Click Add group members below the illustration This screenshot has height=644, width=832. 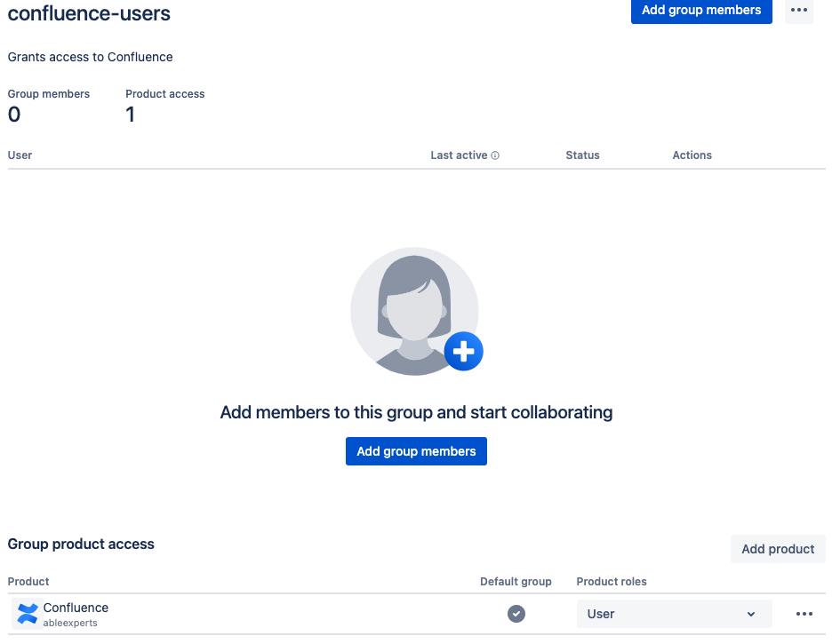[415, 450]
